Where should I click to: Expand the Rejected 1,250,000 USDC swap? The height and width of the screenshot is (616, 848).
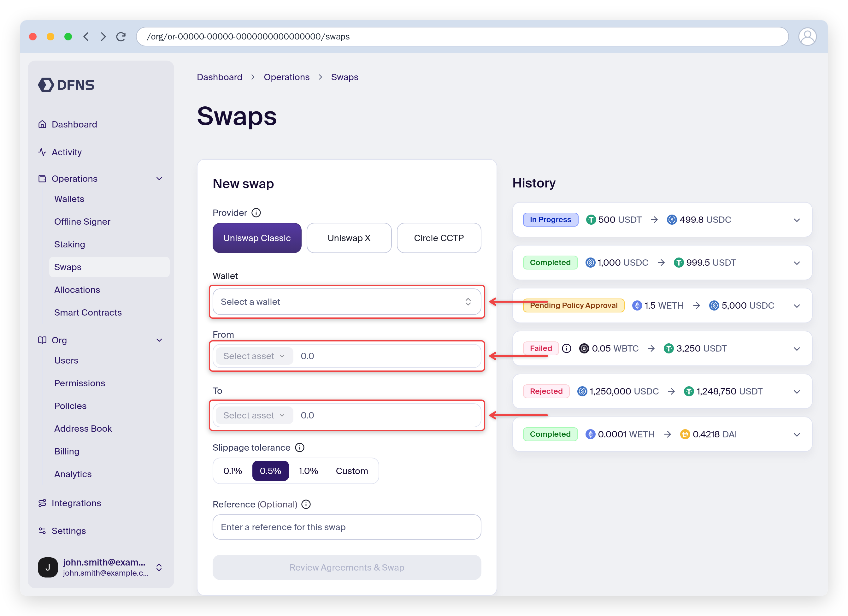point(797,392)
